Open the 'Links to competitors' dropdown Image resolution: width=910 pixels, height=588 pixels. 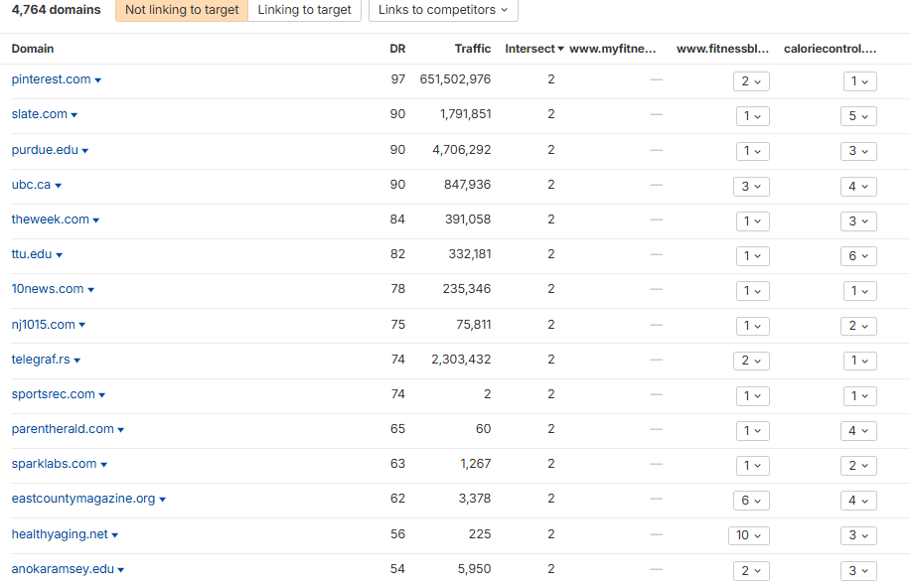443,10
